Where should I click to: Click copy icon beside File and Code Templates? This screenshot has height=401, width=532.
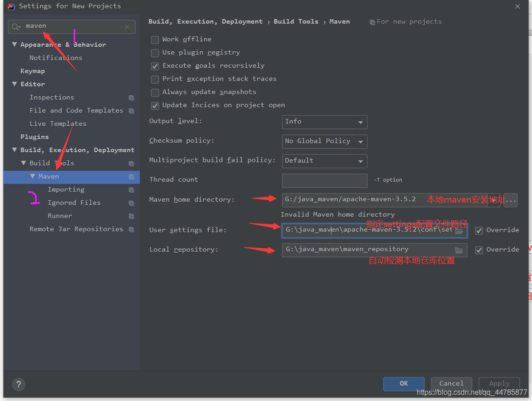pyautogui.click(x=131, y=111)
